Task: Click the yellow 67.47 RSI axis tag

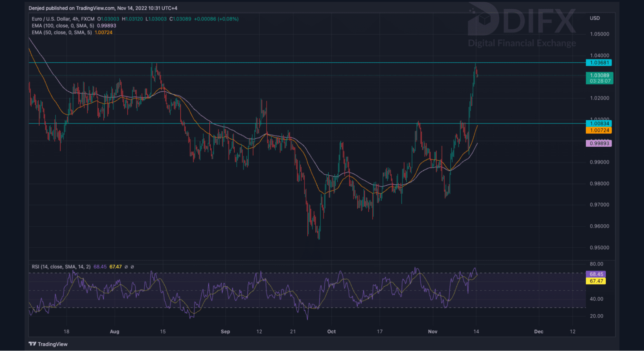Action: pos(596,281)
